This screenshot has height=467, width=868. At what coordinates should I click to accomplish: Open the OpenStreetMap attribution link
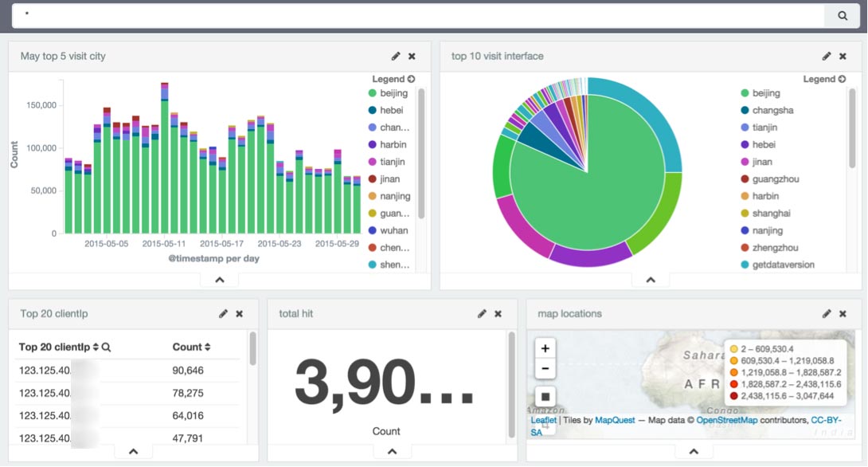726,420
